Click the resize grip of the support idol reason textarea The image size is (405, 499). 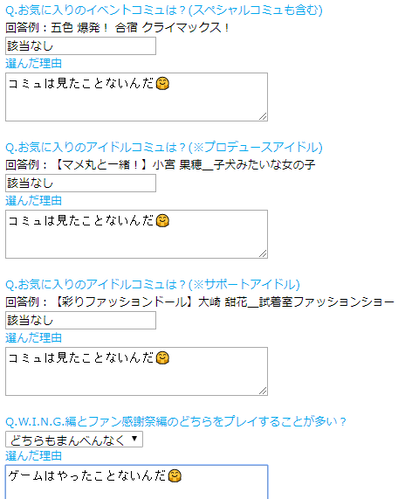pyautogui.click(x=263, y=391)
